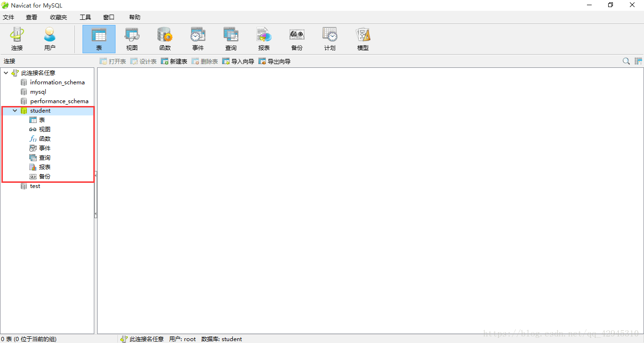Open the 用户 (User) toolbar icon
Screen dimensions: 644x343
click(x=50, y=39)
